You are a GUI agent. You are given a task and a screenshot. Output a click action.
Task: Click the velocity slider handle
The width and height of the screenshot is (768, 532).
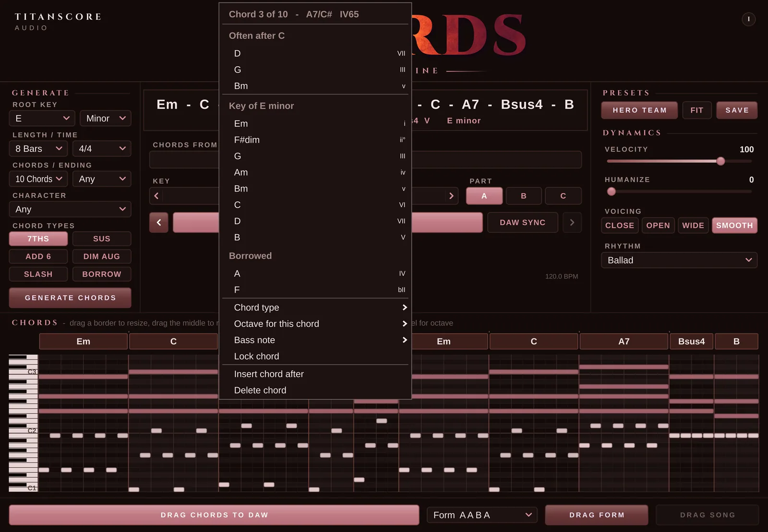tap(720, 161)
